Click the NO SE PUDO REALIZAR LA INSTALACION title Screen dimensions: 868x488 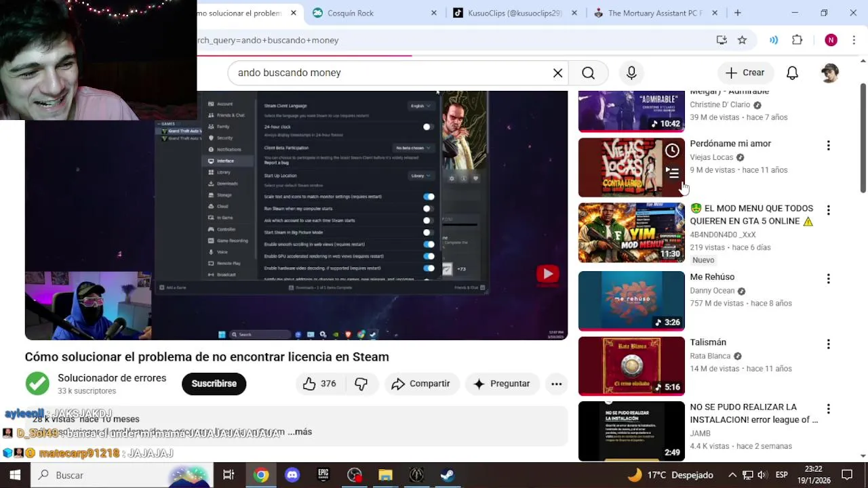pos(753,413)
